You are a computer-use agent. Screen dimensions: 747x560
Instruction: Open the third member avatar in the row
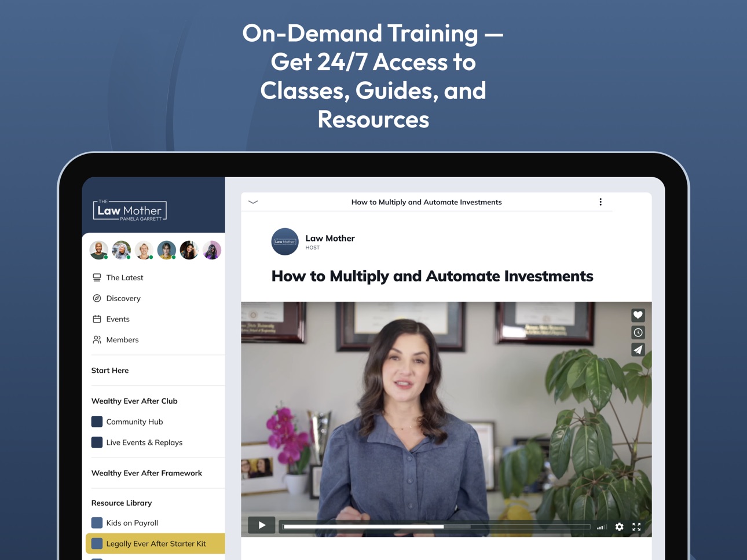click(x=144, y=250)
